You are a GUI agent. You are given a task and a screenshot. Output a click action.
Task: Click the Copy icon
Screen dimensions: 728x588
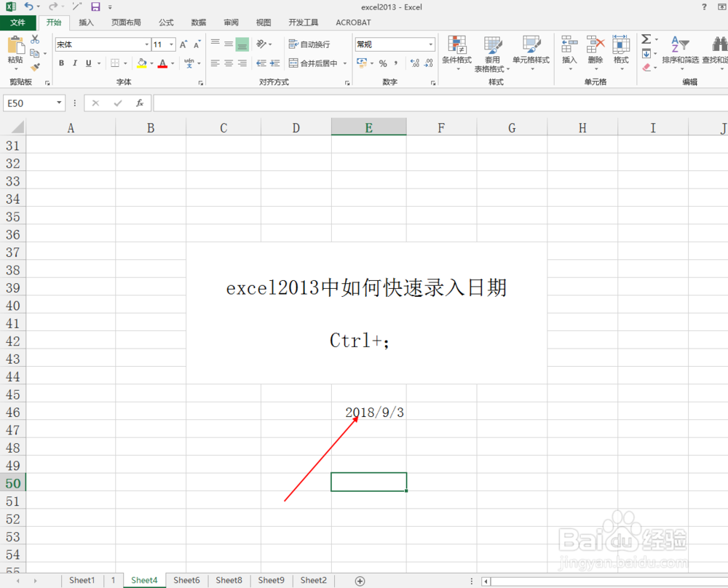click(35, 53)
